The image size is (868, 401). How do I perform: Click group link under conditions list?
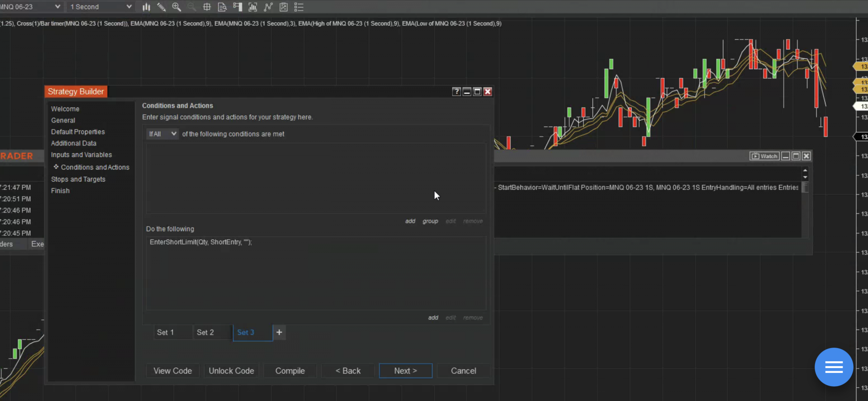(x=430, y=221)
